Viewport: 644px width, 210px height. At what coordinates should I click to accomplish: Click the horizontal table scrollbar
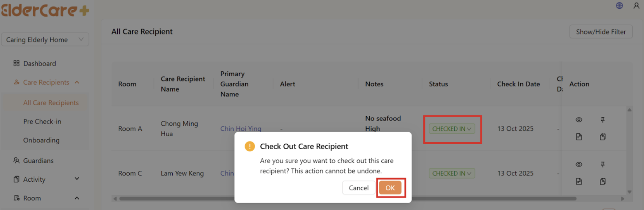491,198
